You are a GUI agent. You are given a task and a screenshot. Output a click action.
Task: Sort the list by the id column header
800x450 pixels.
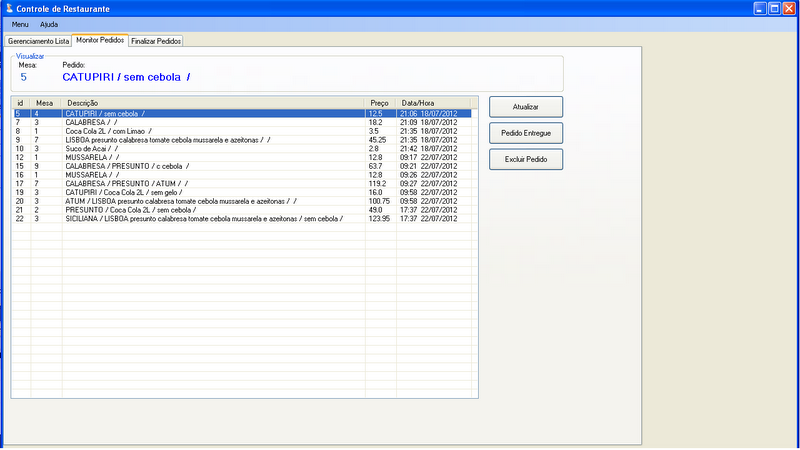click(21, 102)
